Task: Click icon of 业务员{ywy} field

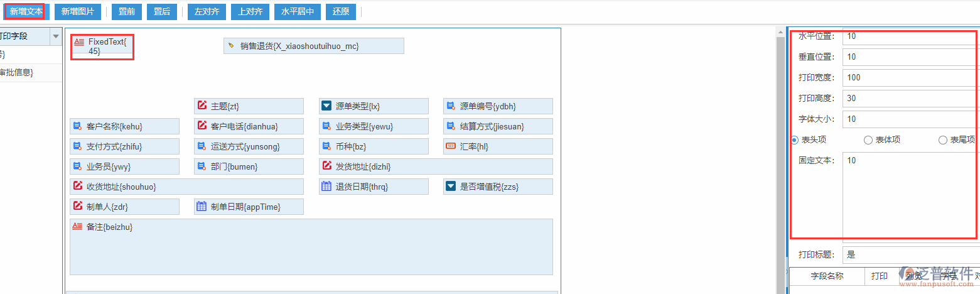Action: [77, 166]
